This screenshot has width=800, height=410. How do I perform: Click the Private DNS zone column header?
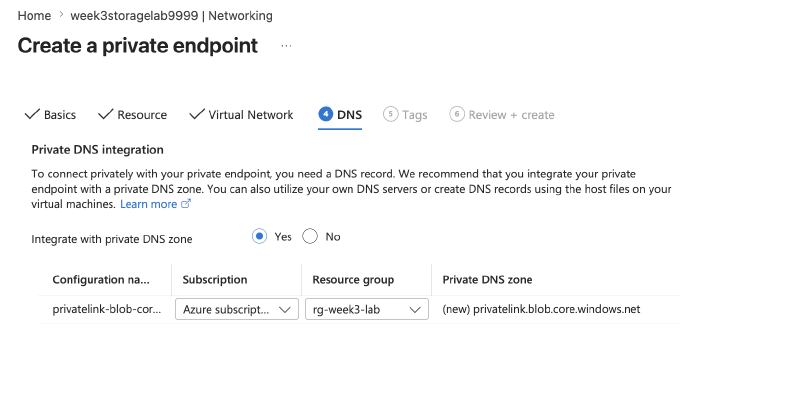(487, 279)
